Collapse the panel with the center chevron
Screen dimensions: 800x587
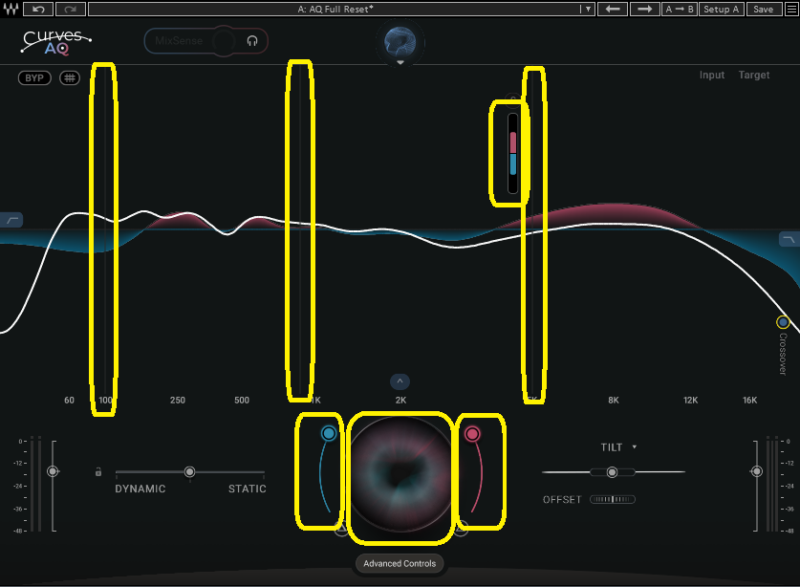coord(400,381)
